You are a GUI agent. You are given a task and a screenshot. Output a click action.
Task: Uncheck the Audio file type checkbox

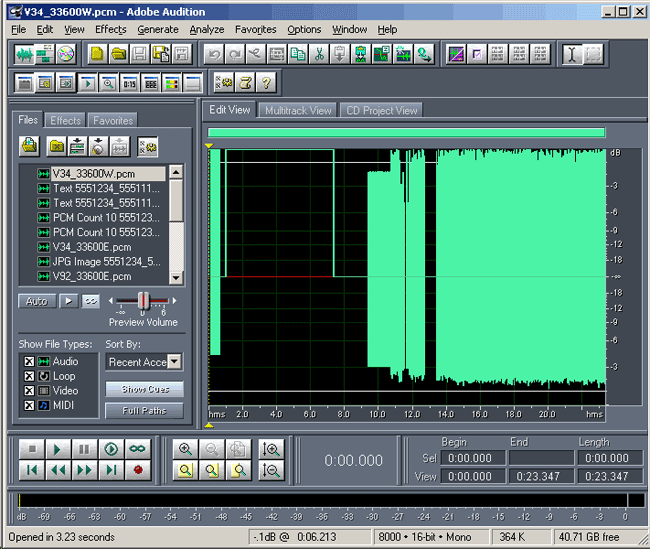coord(29,362)
